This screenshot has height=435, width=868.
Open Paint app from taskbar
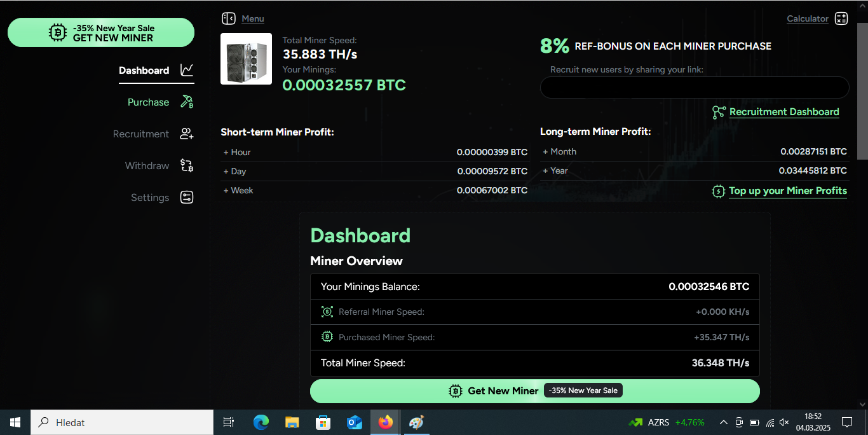[416, 422]
